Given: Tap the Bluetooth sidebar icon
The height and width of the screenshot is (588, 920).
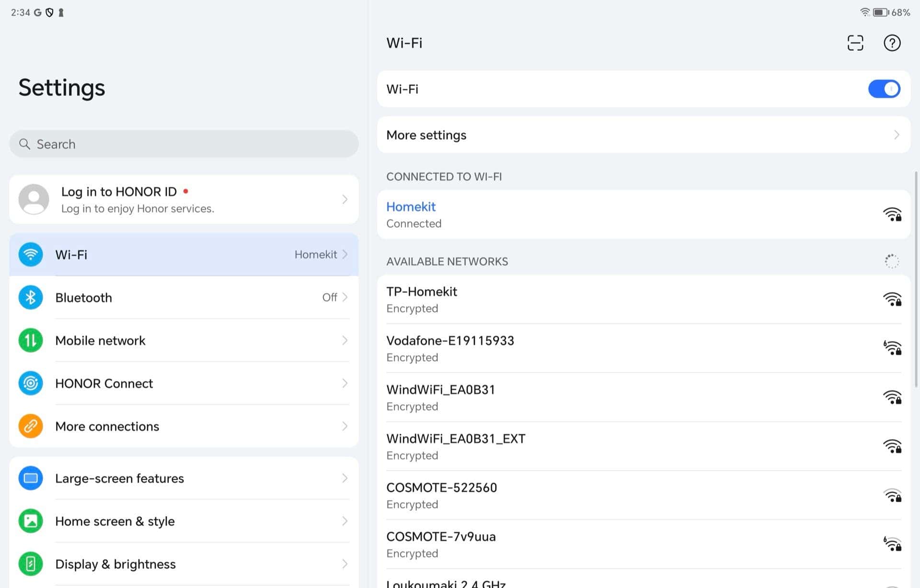Looking at the screenshot, I should pyautogui.click(x=31, y=297).
